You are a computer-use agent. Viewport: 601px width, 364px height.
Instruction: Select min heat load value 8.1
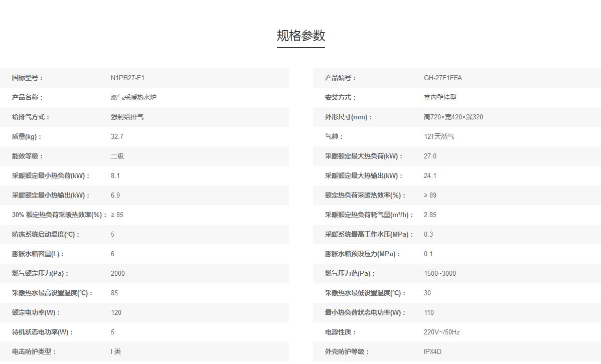(115, 175)
